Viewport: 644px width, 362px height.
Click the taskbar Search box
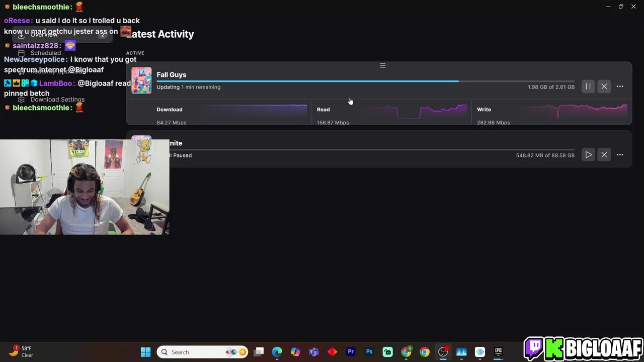point(202,352)
